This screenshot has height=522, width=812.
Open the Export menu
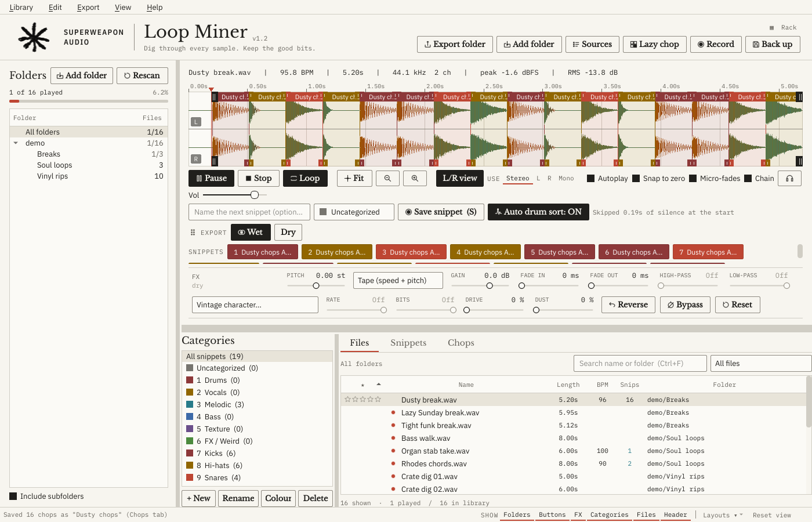point(88,8)
